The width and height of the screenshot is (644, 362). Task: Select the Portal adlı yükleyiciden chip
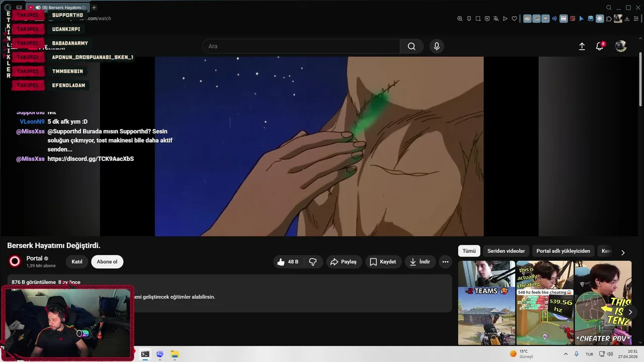(x=563, y=251)
